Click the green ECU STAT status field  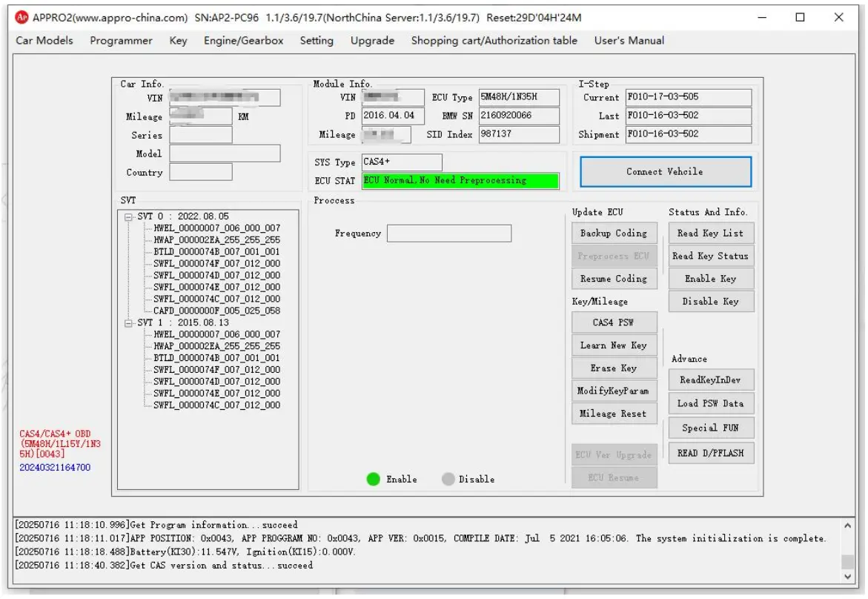(x=460, y=180)
